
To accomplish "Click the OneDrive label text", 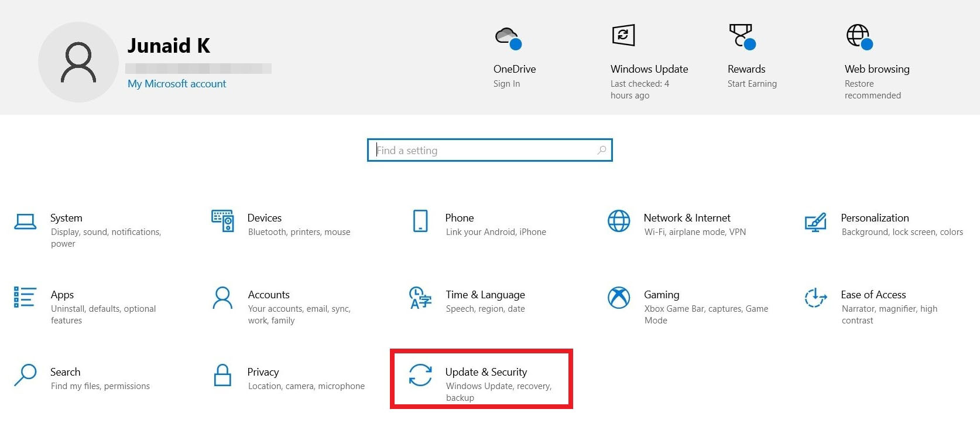I will click(x=515, y=69).
